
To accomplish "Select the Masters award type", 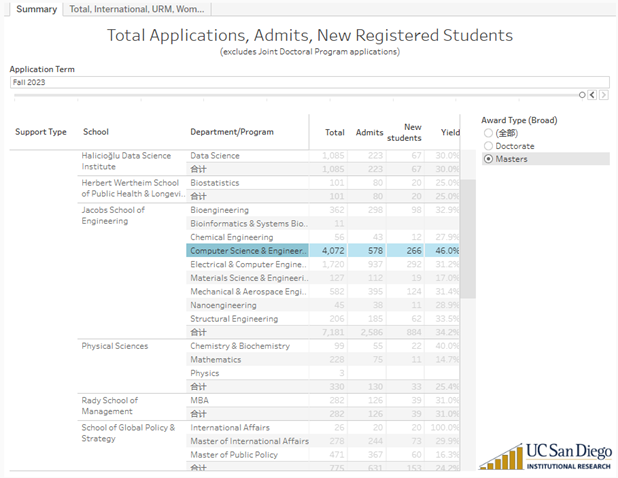I will pos(488,159).
